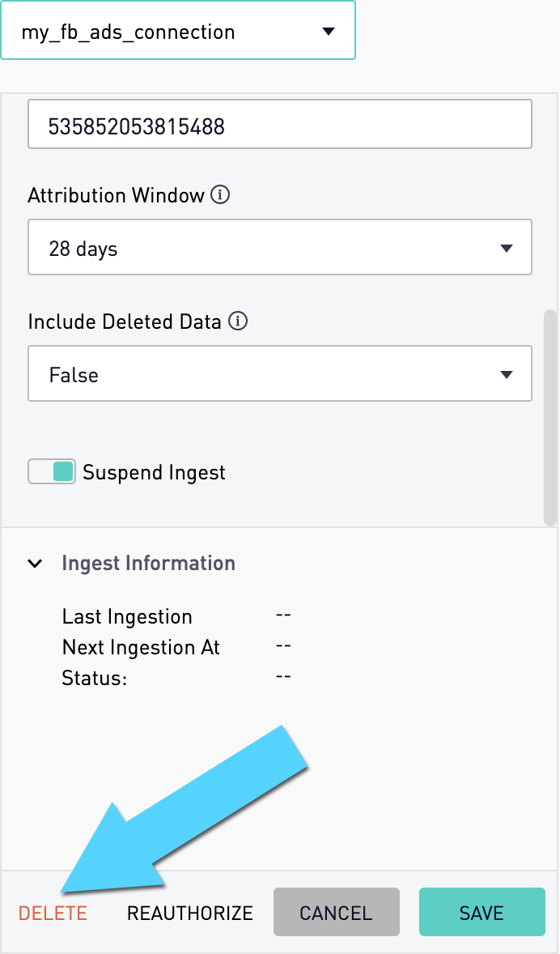Open the Include Deleted Data False dropdown
Image resolution: width=560 pixels, height=954 pixels.
280,373
